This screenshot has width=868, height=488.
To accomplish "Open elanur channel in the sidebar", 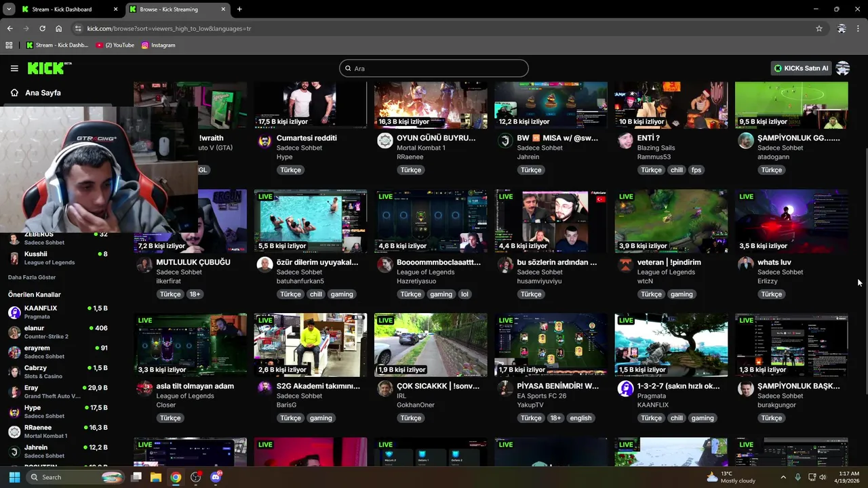I will pos(58,332).
